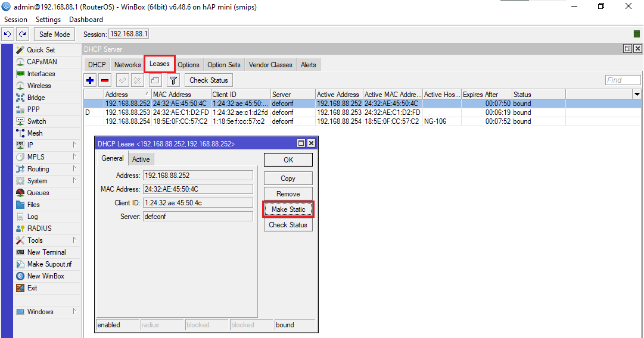The image size is (644, 338).
Task: Click OK in DHCP Lease dialog
Action: [288, 160]
